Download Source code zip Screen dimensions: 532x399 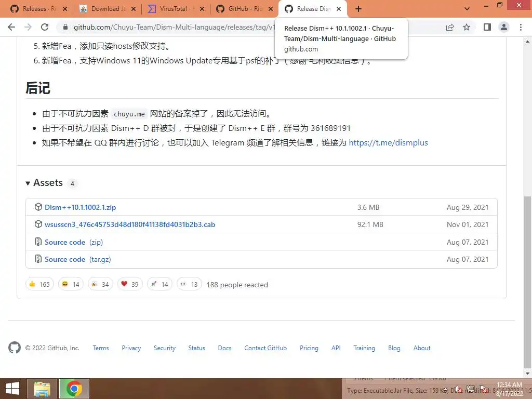click(x=74, y=242)
